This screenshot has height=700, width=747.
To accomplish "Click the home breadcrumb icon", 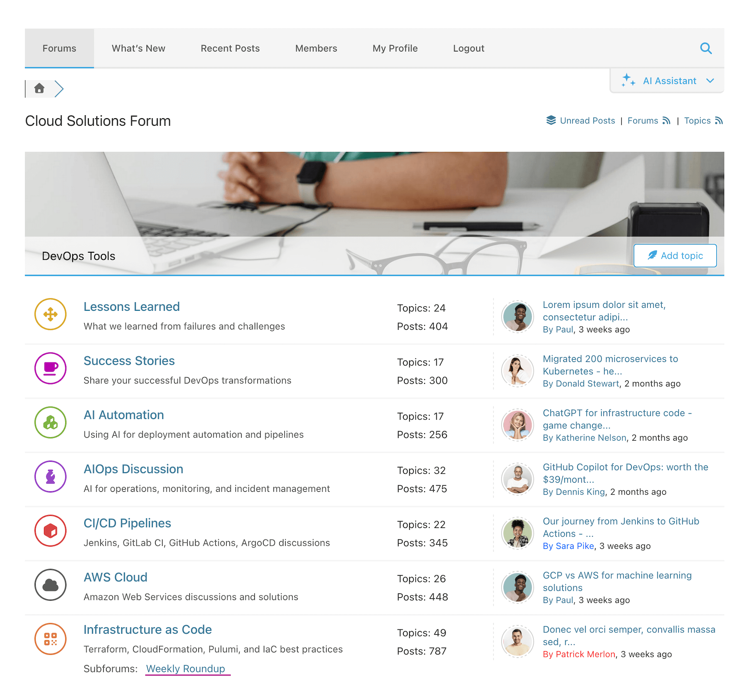I will pos(40,88).
